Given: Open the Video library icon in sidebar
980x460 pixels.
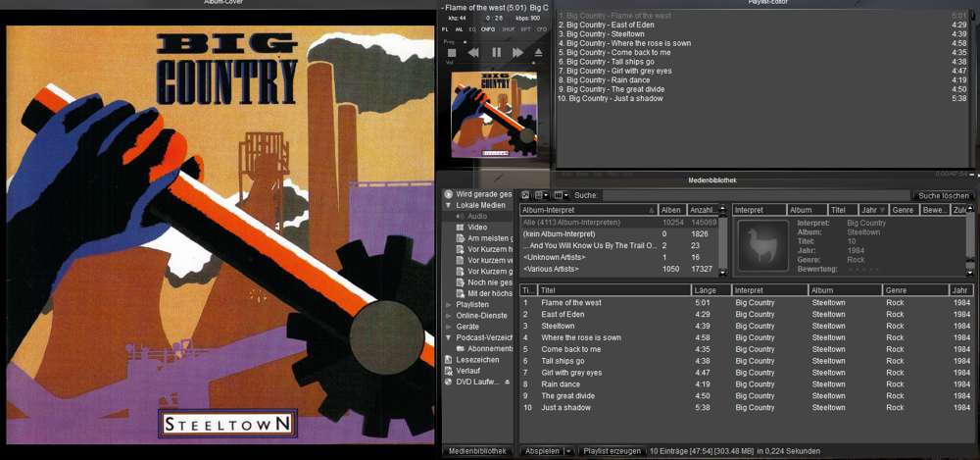Looking at the screenshot, I should point(460,227).
